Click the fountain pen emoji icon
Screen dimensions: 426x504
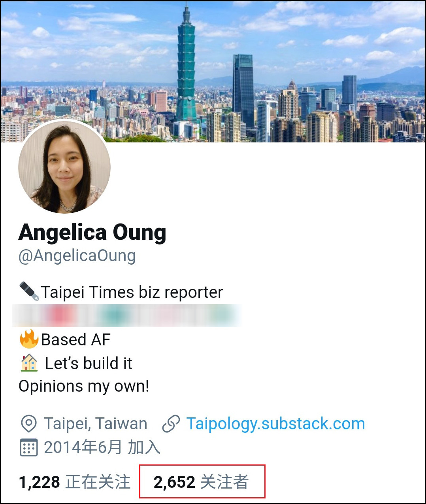click(29, 292)
